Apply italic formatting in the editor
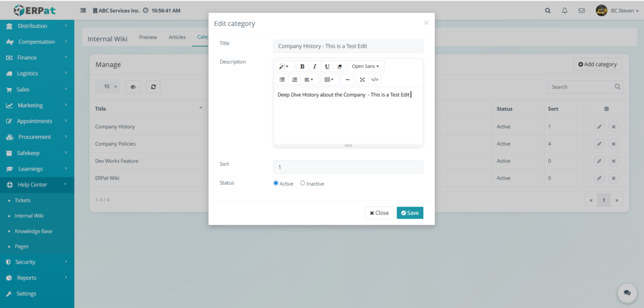The width and height of the screenshot is (644, 308). click(x=314, y=67)
